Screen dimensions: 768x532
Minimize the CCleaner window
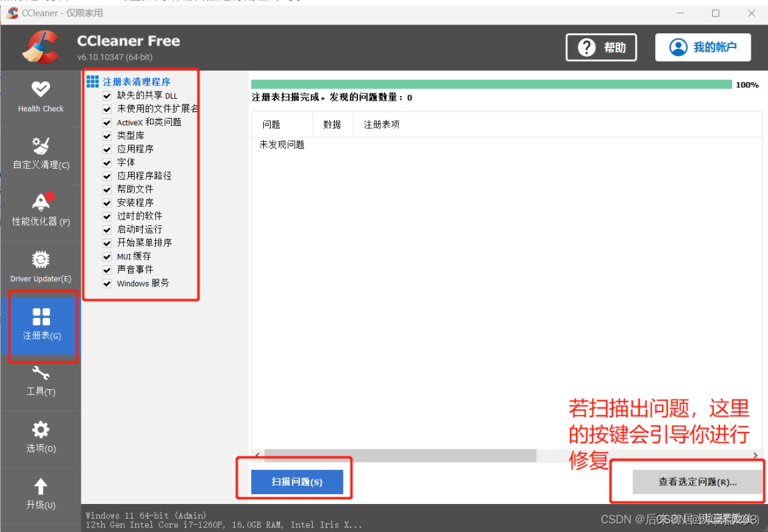point(680,13)
